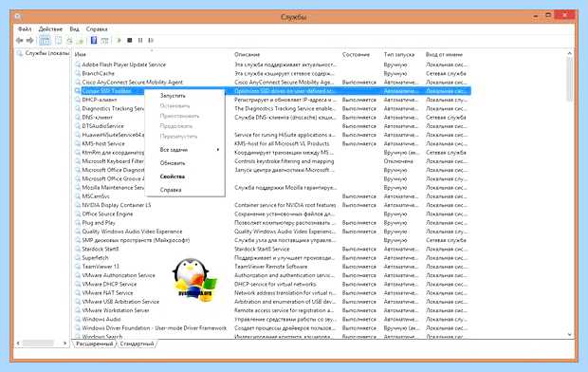This screenshot has width=588, height=372.
Task: Click the Back arrow in the toolbar
Action: [20, 40]
